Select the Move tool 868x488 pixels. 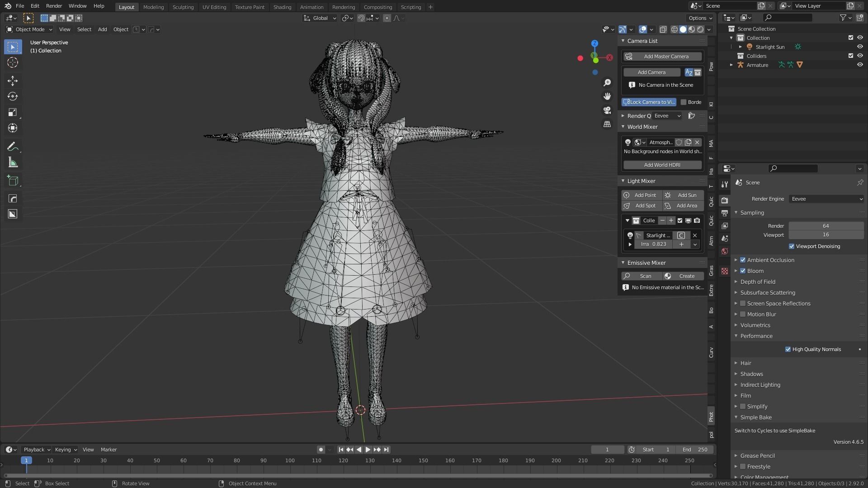pyautogui.click(x=13, y=81)
